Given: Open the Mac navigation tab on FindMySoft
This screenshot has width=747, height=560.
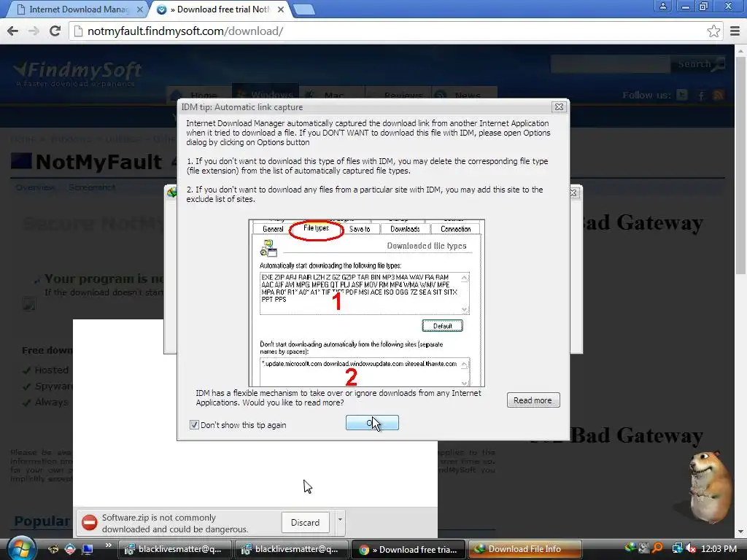Looking at the screenshot, I should [332, 96].
